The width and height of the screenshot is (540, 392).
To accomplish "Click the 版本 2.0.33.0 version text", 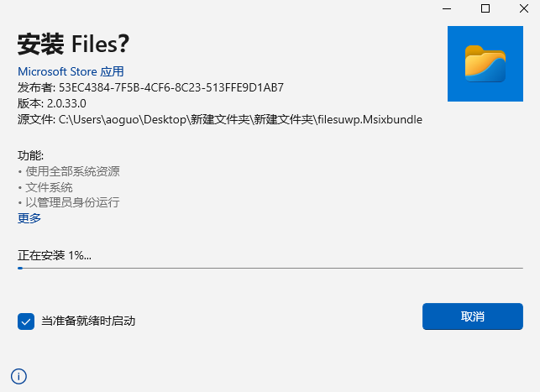I will tap(52, 103).
